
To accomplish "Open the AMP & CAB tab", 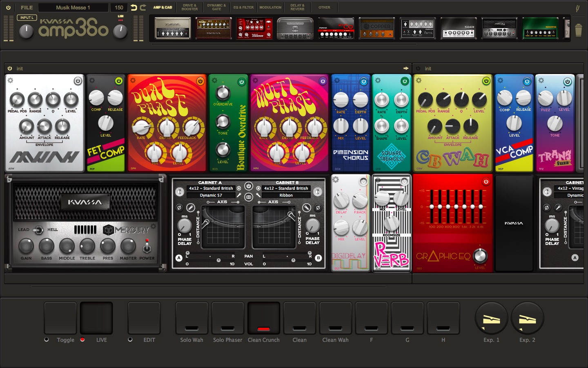I will click(x=163, y=7).
